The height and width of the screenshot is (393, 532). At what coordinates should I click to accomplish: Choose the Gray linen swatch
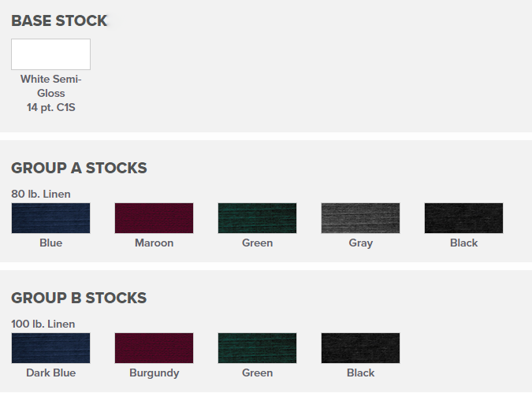pyautogui.click(x=360, y=218)
